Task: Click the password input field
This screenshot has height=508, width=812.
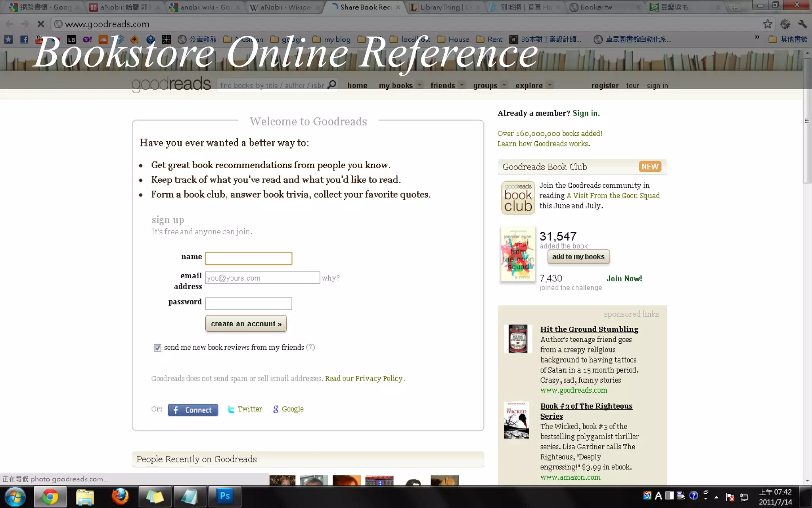Action: (249, 304)
